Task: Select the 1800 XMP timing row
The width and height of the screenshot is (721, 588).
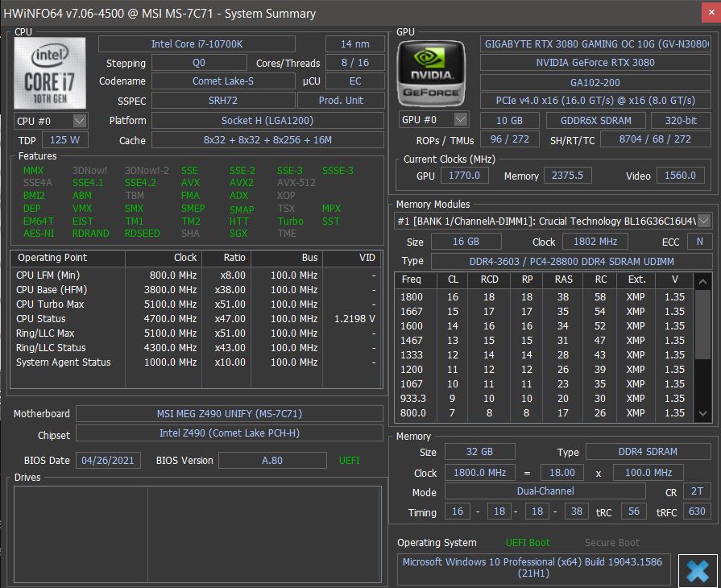Action: pyautogui.click(x=545, y=297)
